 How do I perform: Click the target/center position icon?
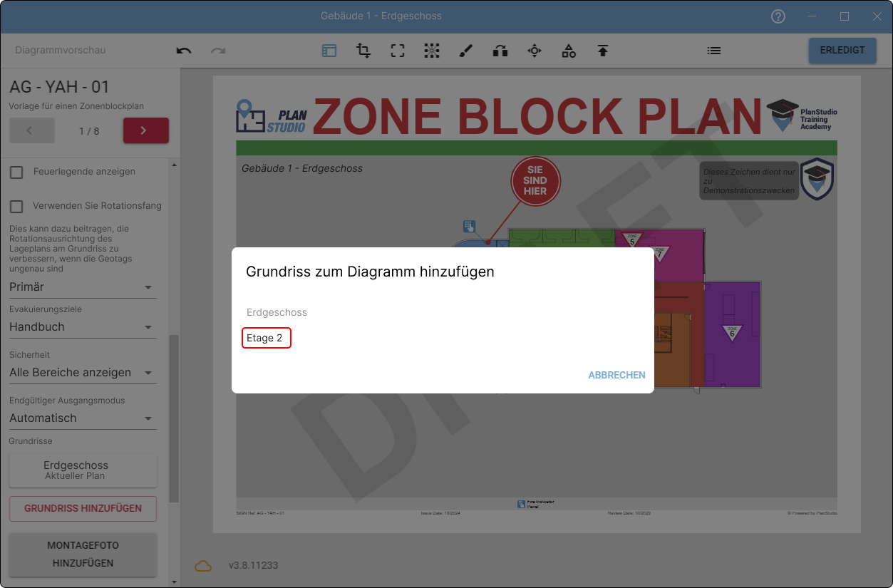(535, 51)
